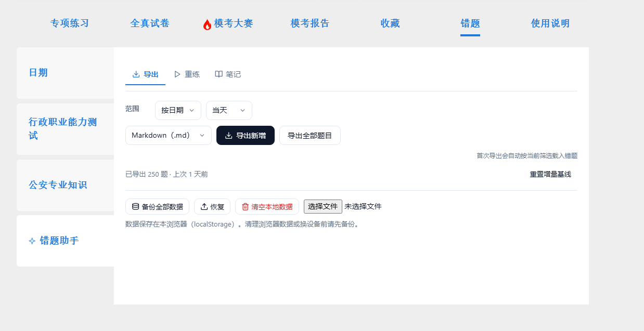Screen dimensions: 644x331
Task: Click the 重置增量基线 button
Action: 550,175
